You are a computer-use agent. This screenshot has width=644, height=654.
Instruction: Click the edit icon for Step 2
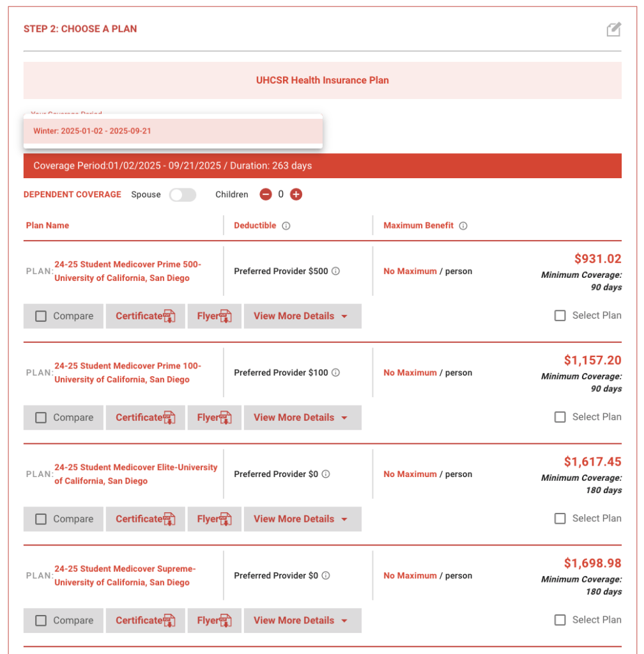[613, 29]
